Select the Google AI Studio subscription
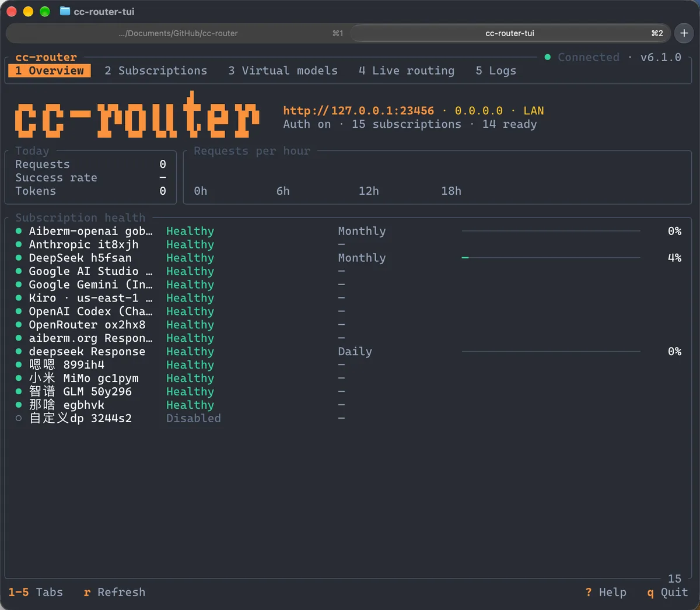Image resolution: width=700 pixels, height=610 pixels. click(x=348, y=271)
